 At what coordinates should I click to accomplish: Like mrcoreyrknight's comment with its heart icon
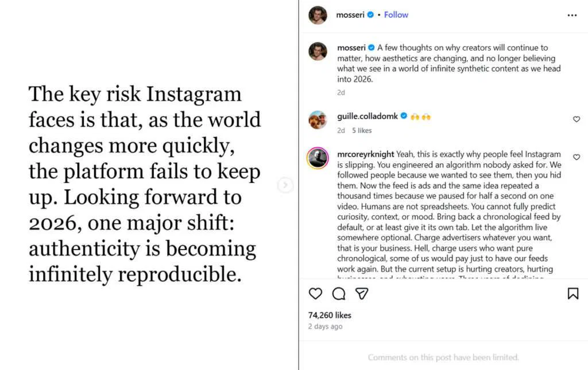pyautogui.click(x=577, y=157)
